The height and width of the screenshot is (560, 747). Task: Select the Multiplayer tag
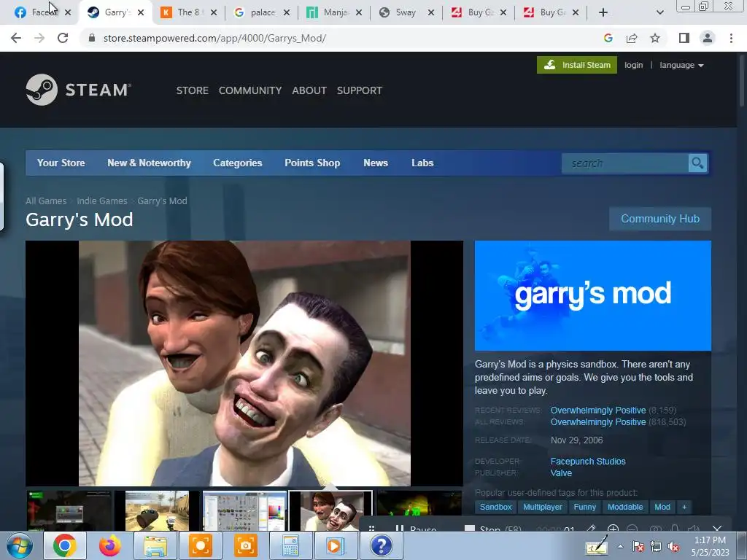[x=543, y=507]
